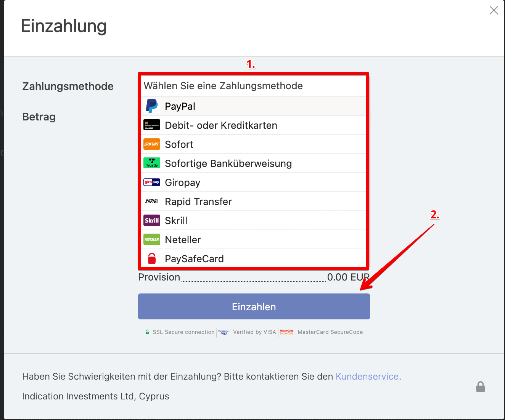Close the Einzahlung dialog
Viewport: 505px width, 420px height.
[494, 10]
